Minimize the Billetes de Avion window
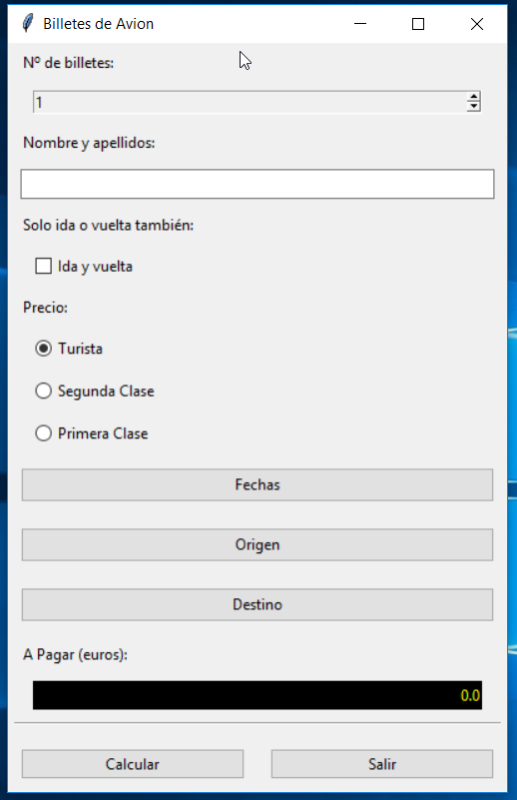The height and width of the screenshot is (800, 517). pos(360,23)
